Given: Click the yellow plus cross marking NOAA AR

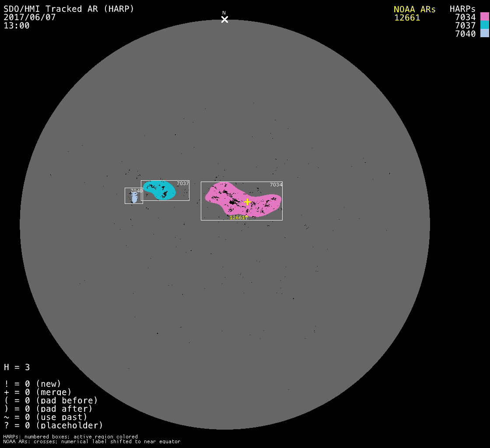Looking at the screenshot, I should coord(247,202).
